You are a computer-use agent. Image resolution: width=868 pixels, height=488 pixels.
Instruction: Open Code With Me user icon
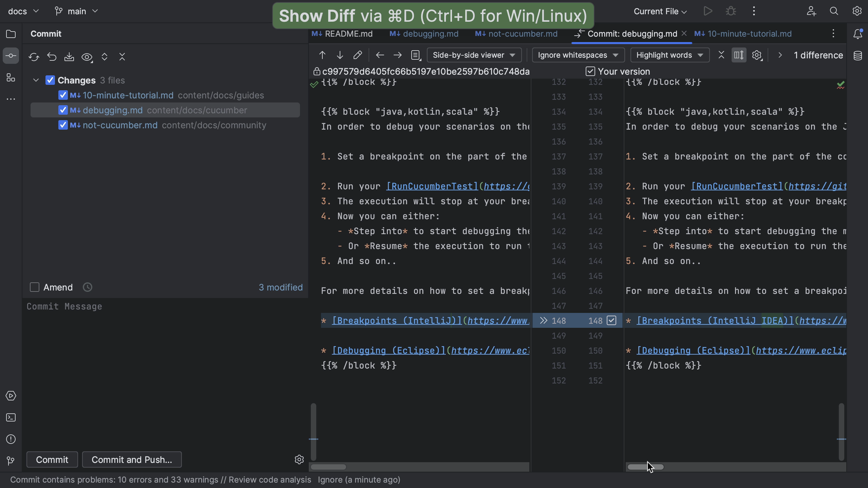coord(811,11)
